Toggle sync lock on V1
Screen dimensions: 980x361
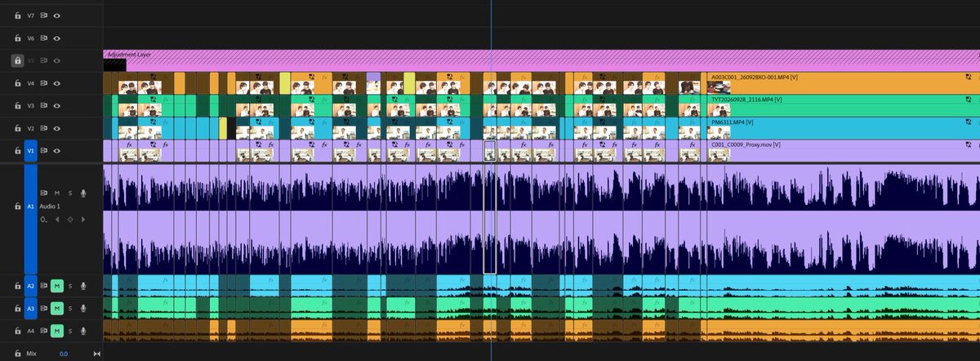pos(44,150)
